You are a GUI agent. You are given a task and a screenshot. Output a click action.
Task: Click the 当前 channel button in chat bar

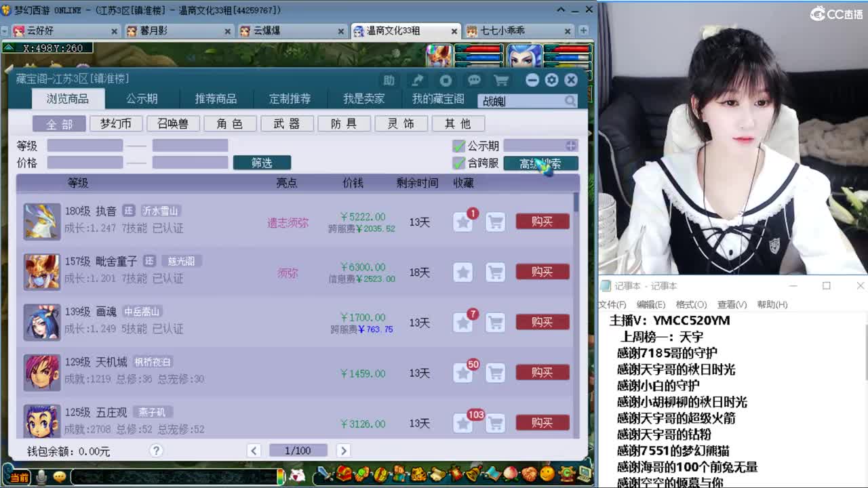coord(19,478)
